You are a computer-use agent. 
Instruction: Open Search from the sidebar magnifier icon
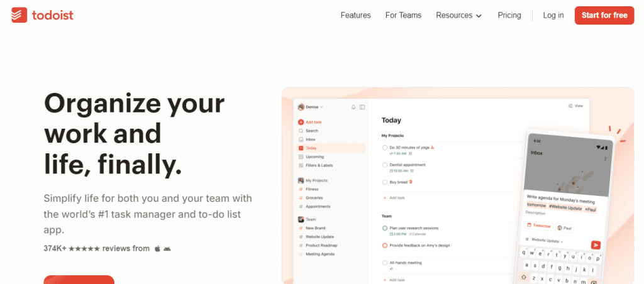click(x=301, y=131)
